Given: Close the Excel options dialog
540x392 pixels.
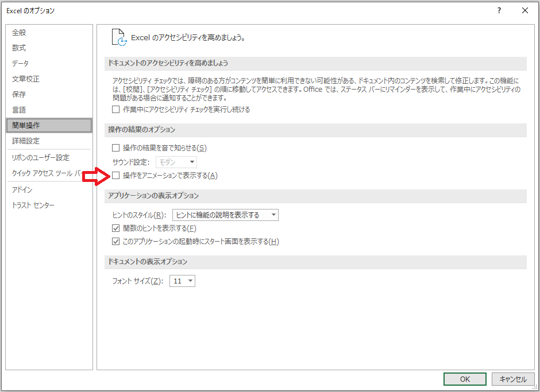Looking at the screenshot, I should click(x=525, y=11).
